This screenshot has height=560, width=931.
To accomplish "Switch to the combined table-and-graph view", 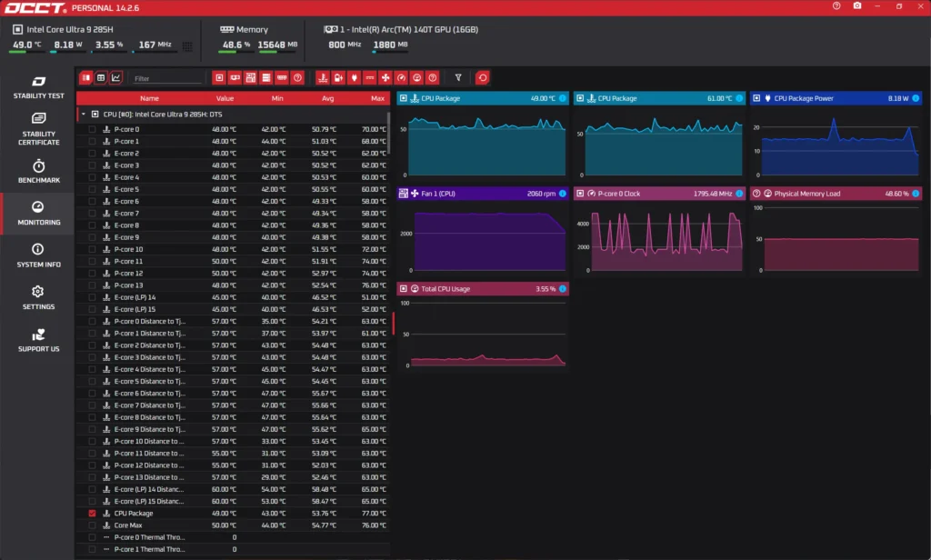I will 86,78.
